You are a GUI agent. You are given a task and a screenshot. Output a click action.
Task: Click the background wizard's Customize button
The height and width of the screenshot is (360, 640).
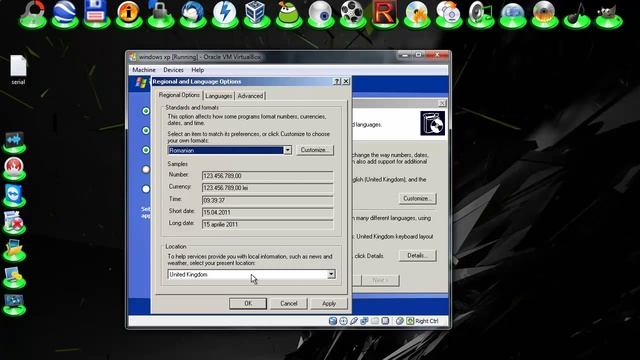[x=417, y=198]
